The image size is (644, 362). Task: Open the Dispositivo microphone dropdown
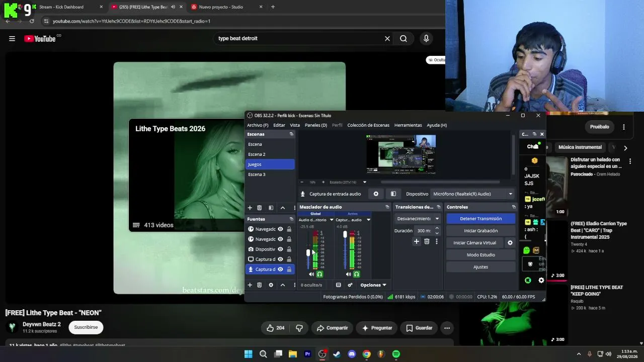pos(473,194)
